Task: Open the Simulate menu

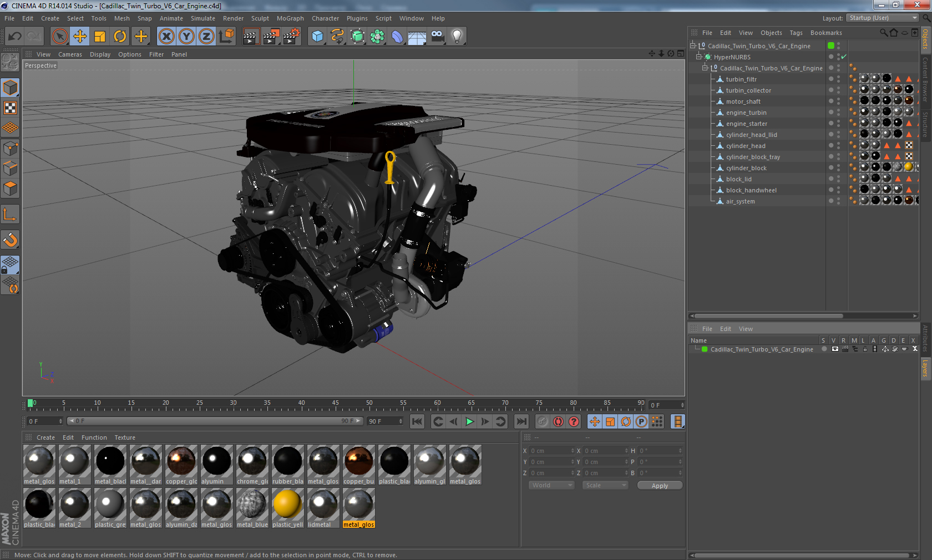Action: [x=203, y=18]
